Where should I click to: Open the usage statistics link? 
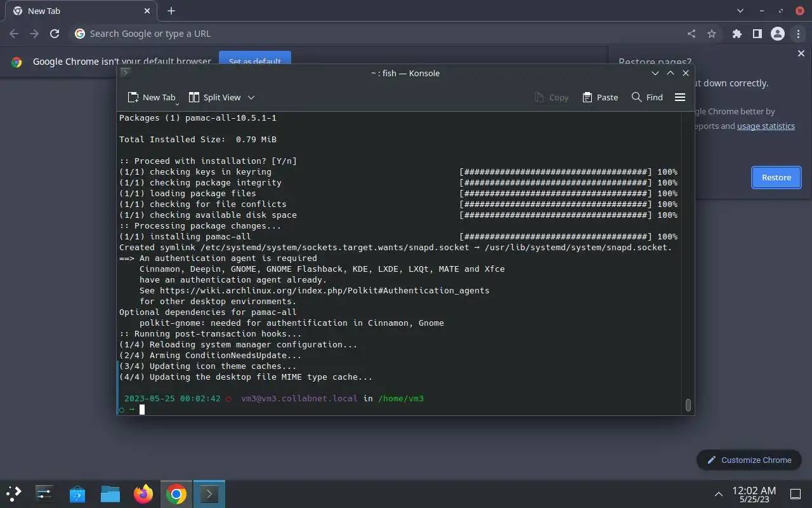[766, 126]
